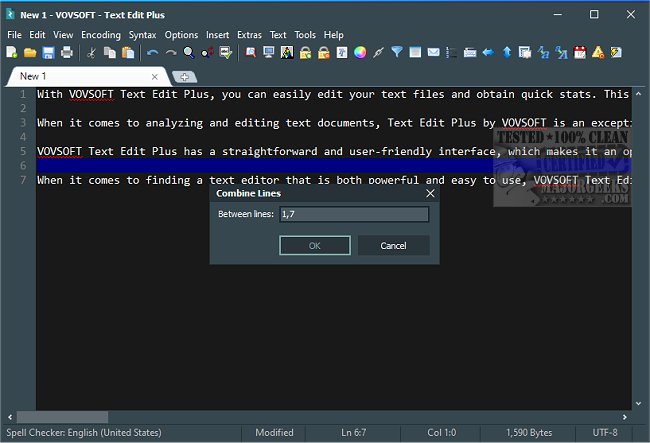Click the envelope mail icon in toolbar

coord(433,52)
